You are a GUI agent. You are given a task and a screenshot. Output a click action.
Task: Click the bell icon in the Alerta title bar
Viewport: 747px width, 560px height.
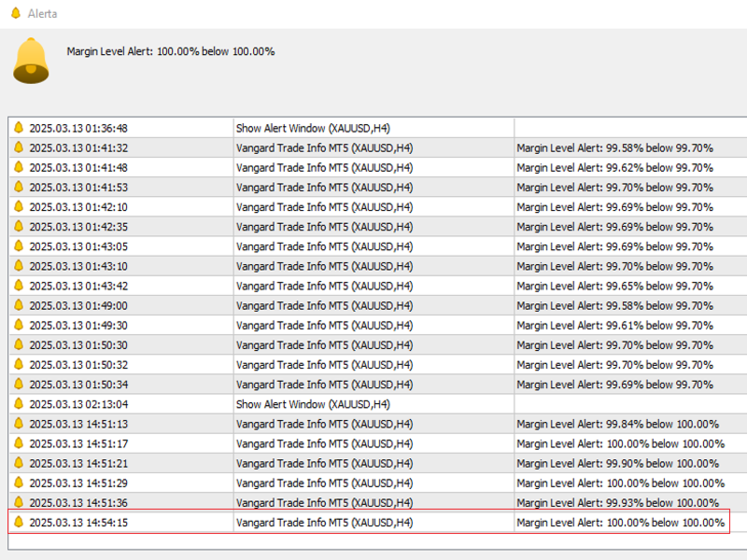(15, 13)
